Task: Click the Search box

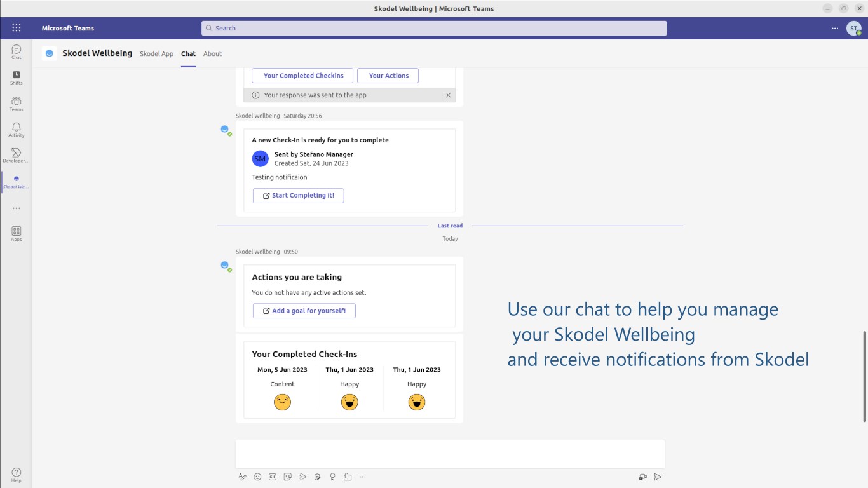Action: click(x=434, y=28)
